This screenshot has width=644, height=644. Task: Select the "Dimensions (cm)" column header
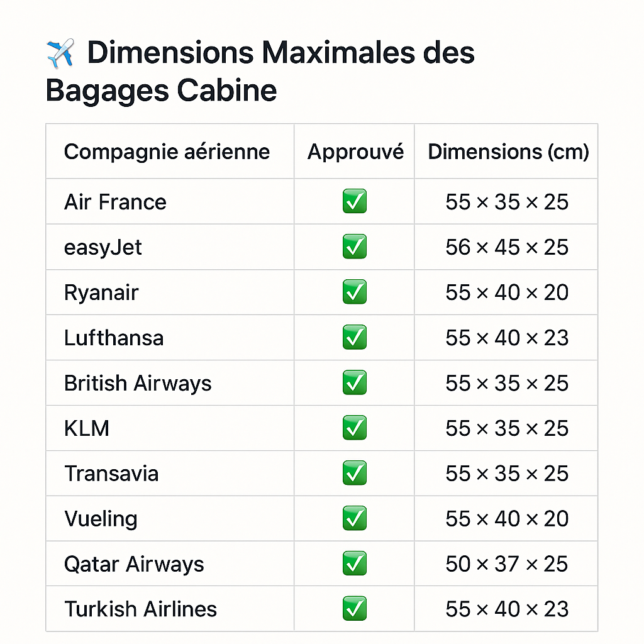(508, 152)
